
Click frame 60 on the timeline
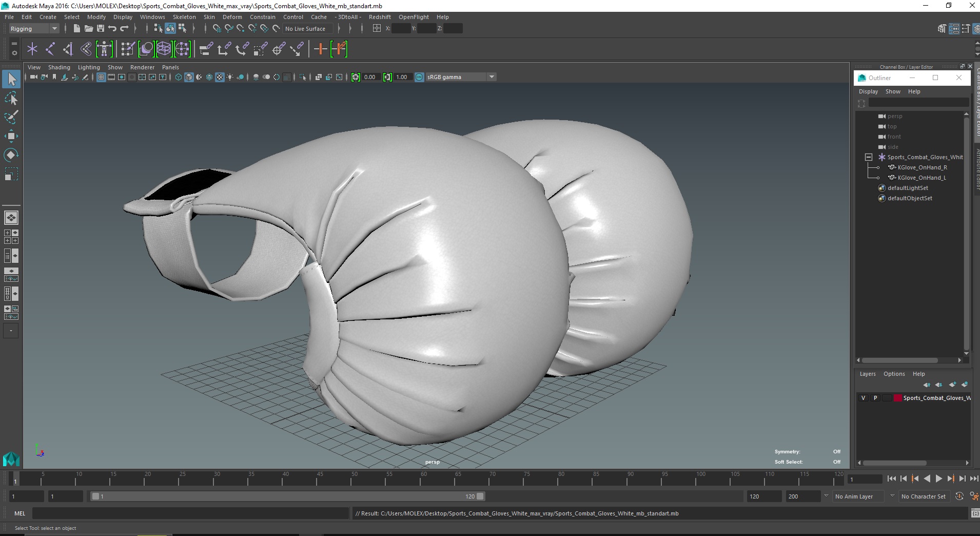pyautogui.click(x=424, y=478)
